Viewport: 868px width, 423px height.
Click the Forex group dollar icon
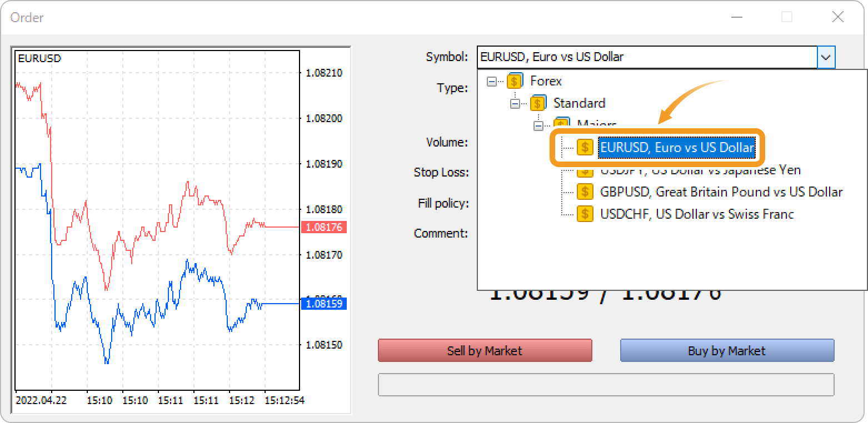click(515, 81)
